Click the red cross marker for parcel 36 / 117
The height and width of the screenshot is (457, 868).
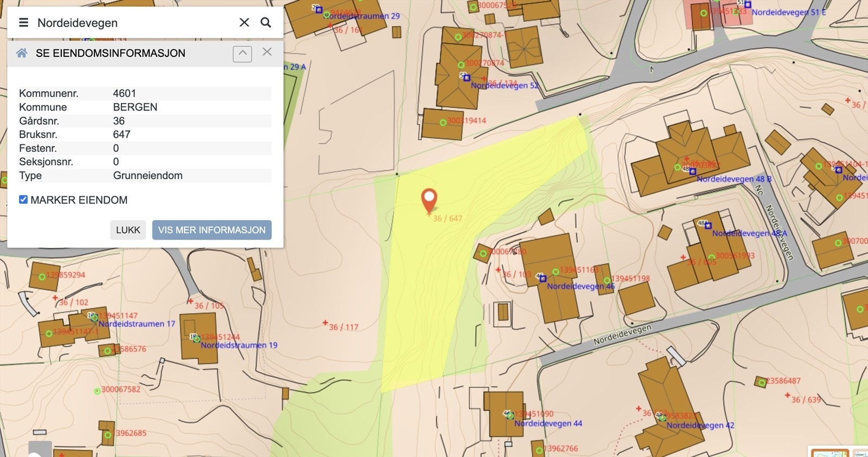pos(325,323)
